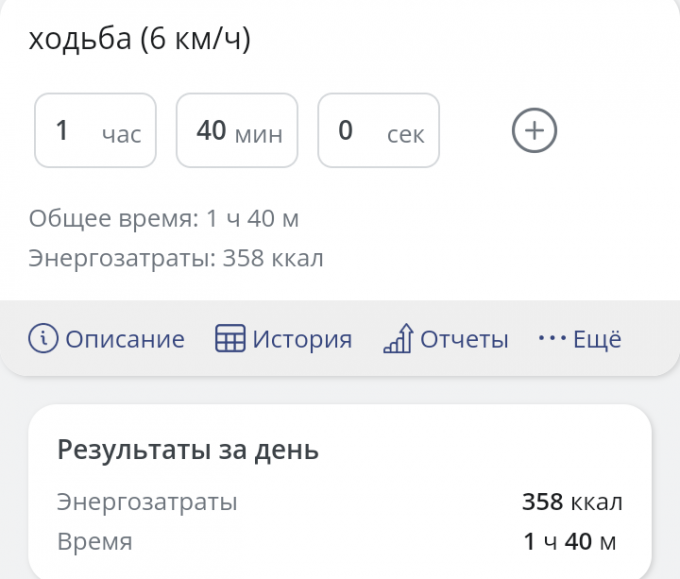Focus the minutes field showing 40
This screenshot has width=680, height=579.
point(237,131)
